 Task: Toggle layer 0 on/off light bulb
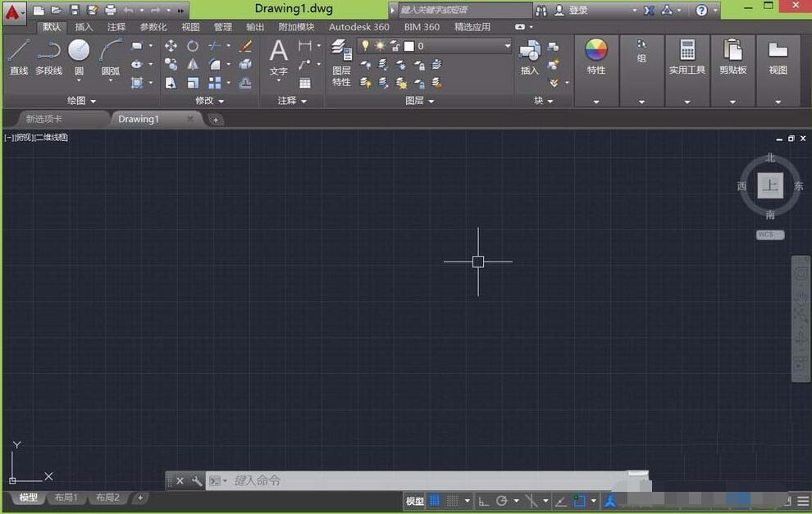coord(366,46)
